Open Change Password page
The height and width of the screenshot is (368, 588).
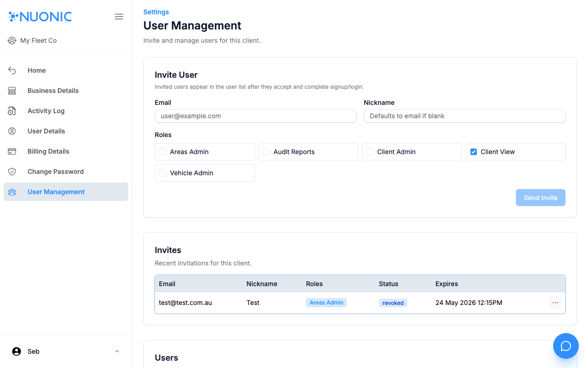66,172
